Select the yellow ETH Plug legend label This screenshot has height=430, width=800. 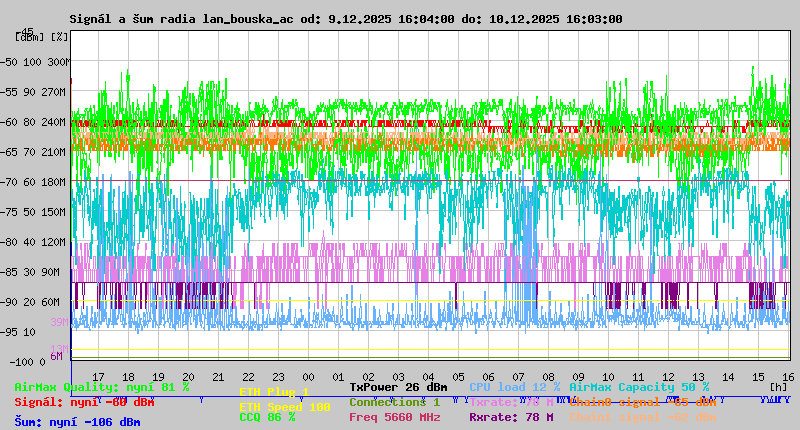click(275, 392)
